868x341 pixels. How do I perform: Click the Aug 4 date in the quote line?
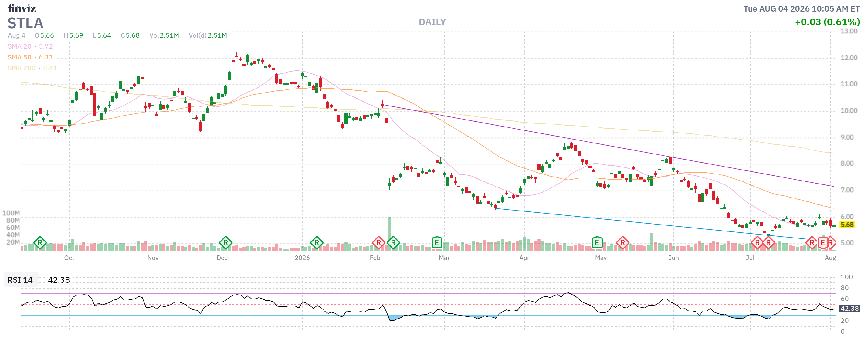(16, 35)
